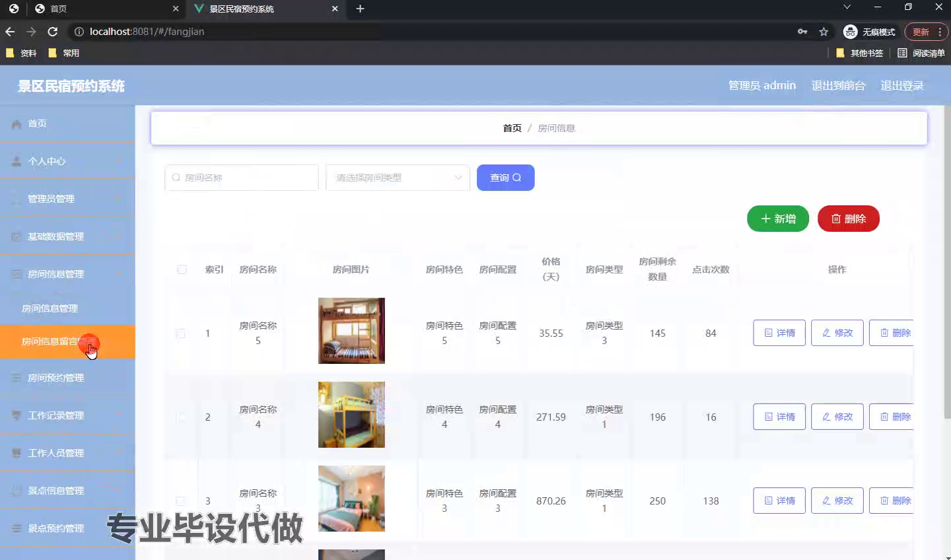Click the icon beside 房间预约管理
This screenshot has width=951, height=560.
[17, 378]
